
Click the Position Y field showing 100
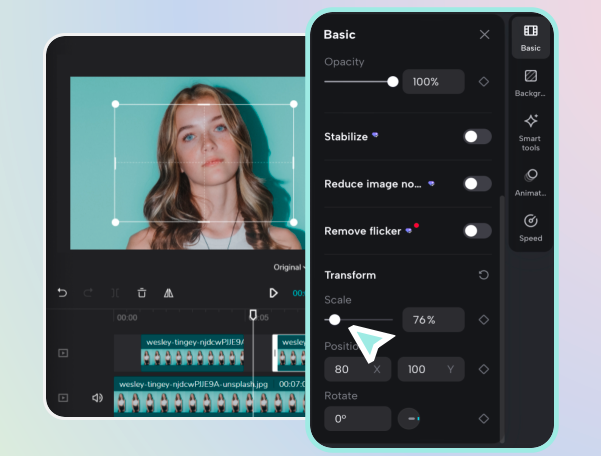point(431,369)
